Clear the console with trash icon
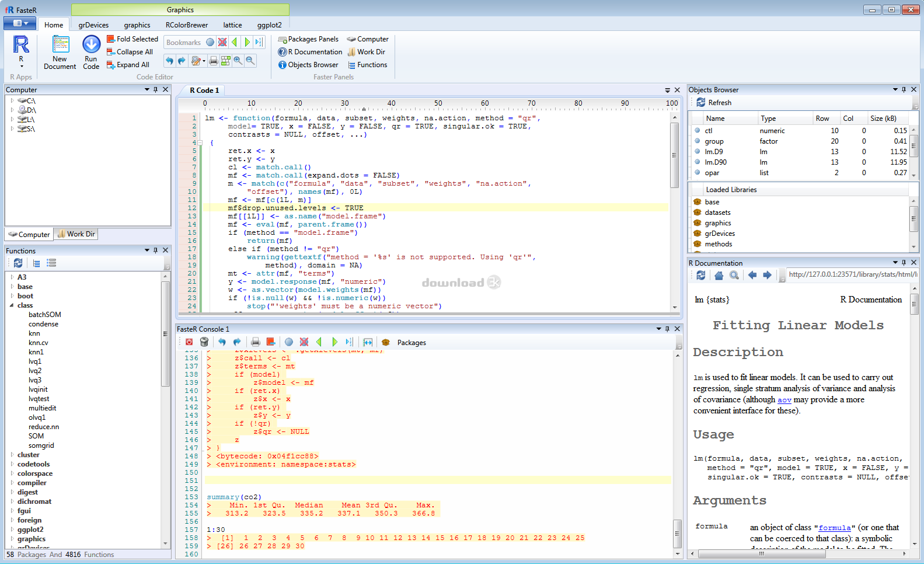Image resolution: width=924 pixels, height=564 pixels. click(204, 342)
